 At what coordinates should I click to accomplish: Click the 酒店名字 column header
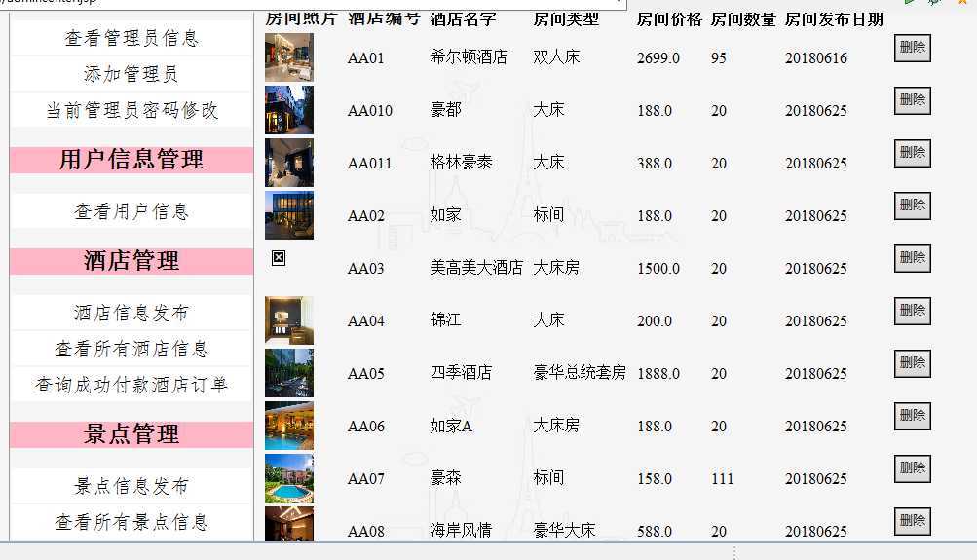(463, 19)
